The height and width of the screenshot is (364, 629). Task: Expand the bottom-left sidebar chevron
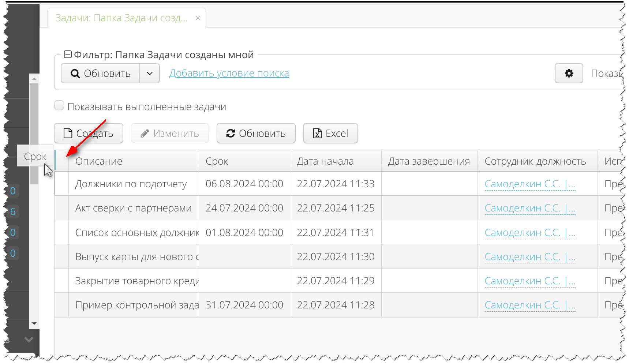point(29,339)
